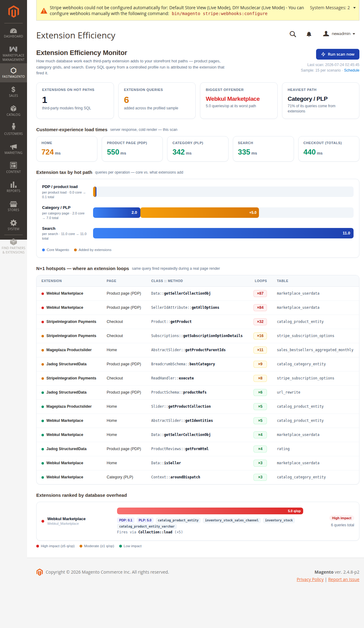Click AbstractSlider::getProductParentIds method
This screenshot has width=364, height=628.
point(188,350)
